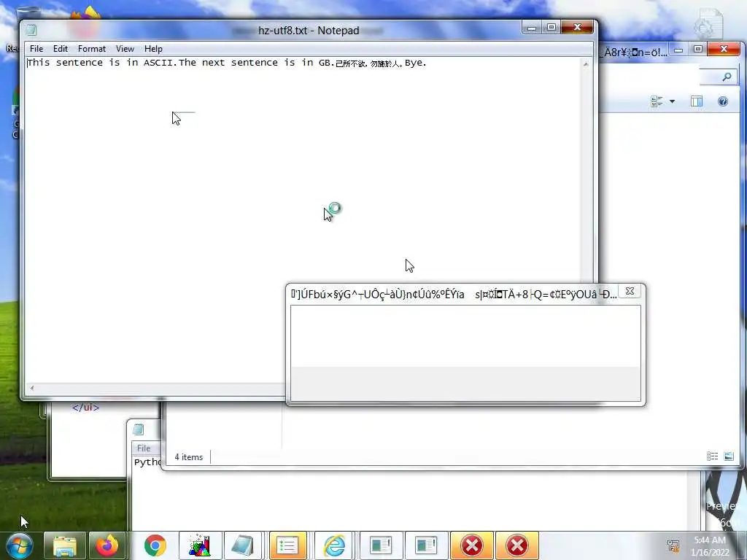Screen dimensions: 747x560
Task: Click the hz-utf8.txt - Notepad title bar text
Action: tap(309, 31)
